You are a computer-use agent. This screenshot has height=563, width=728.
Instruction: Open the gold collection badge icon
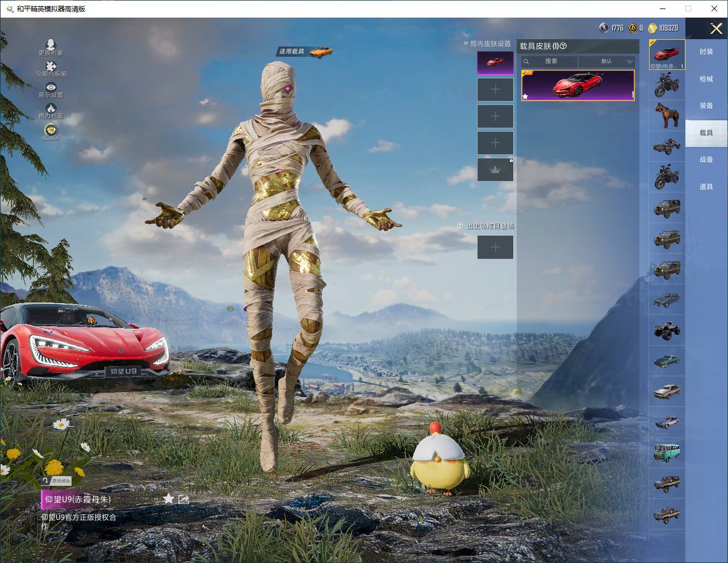(x=51, y=130)
